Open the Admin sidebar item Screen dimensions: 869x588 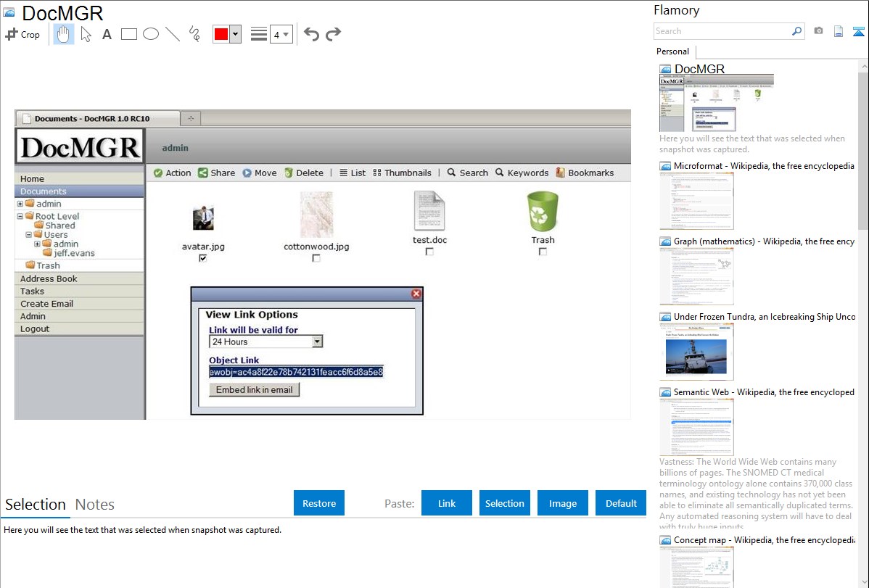(x=79, y=316)
